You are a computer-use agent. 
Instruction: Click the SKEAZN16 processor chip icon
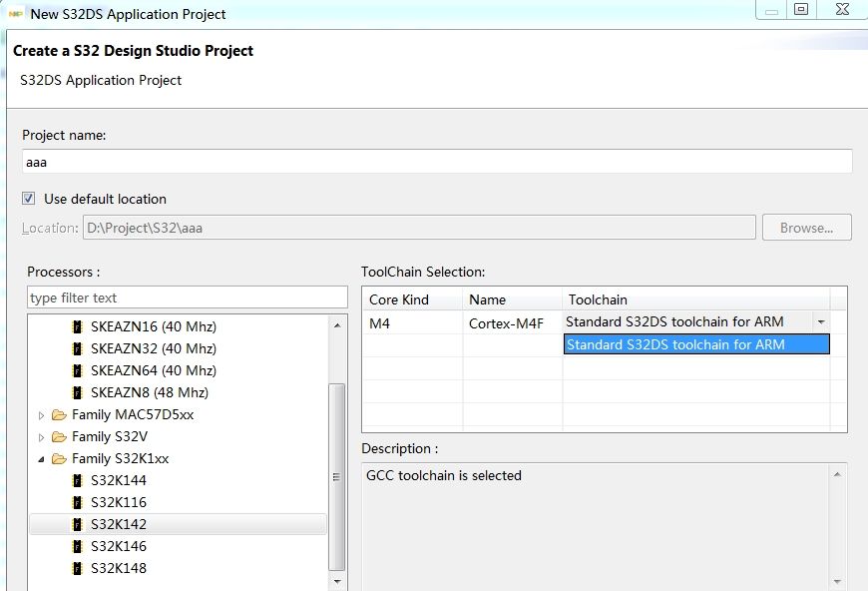tap(77, 326)
